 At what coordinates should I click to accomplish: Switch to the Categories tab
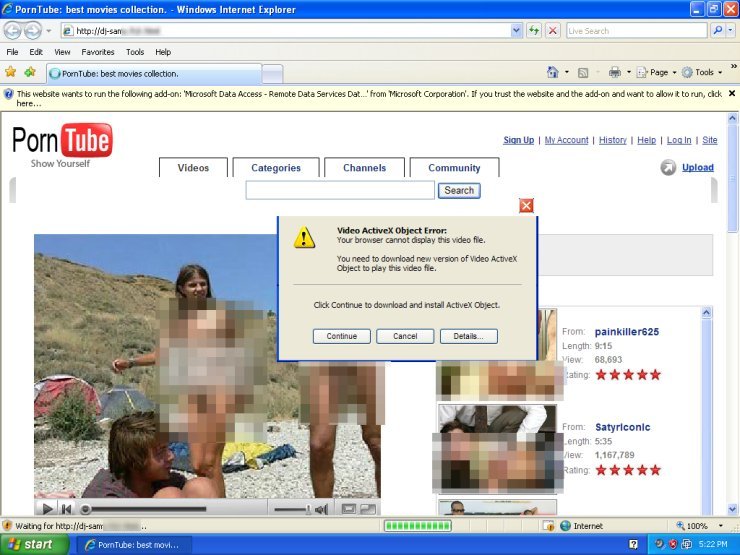coord(276,168)
